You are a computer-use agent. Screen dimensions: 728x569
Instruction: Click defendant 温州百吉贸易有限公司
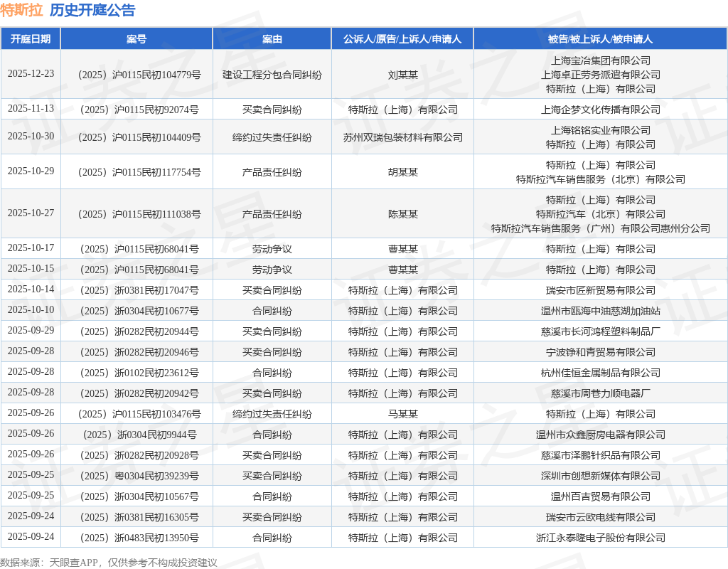(600, 496)
